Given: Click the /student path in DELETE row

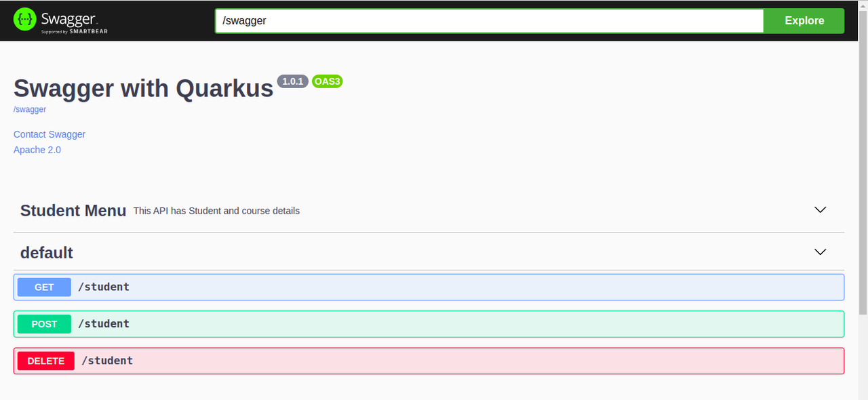Looking at the screenshot, I should click(107, 361).
